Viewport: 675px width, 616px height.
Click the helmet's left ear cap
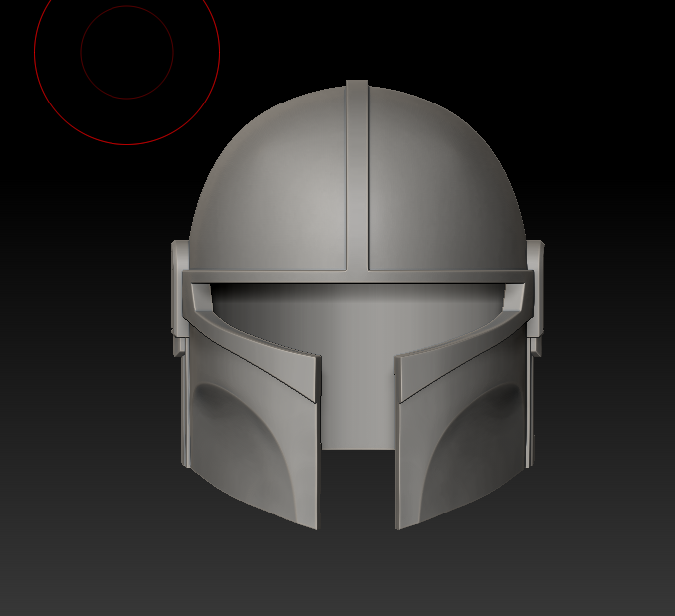point(179,294)
